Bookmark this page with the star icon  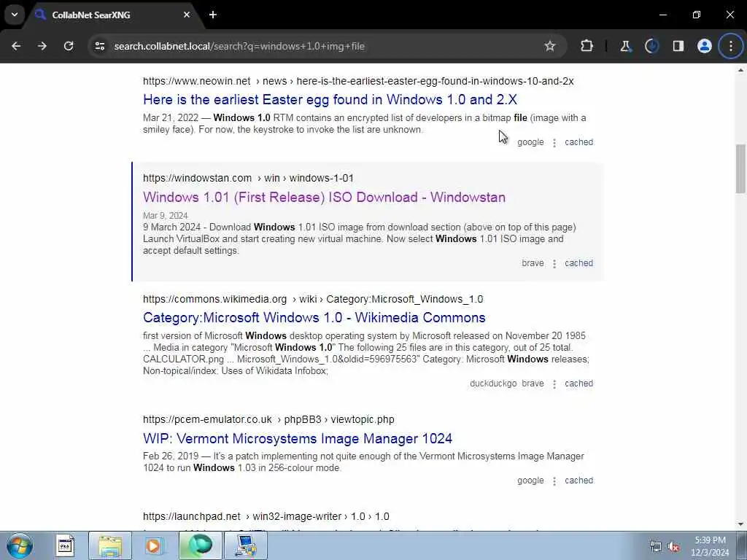coord(550,46)
